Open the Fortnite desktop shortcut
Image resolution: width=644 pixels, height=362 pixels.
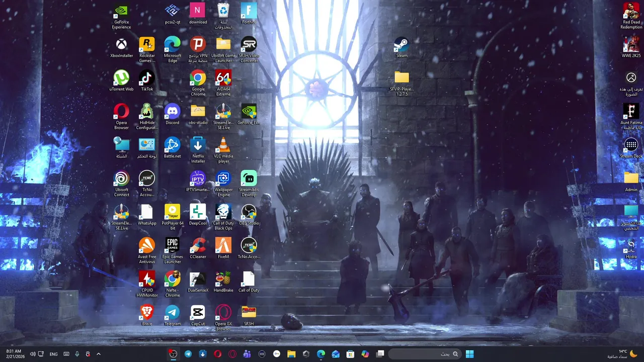(x=249, y=15)
